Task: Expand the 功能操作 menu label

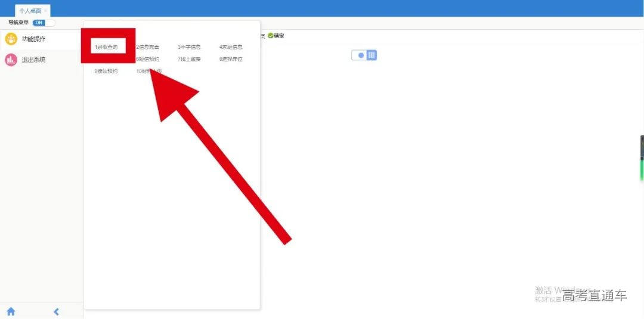Action: 33,39
